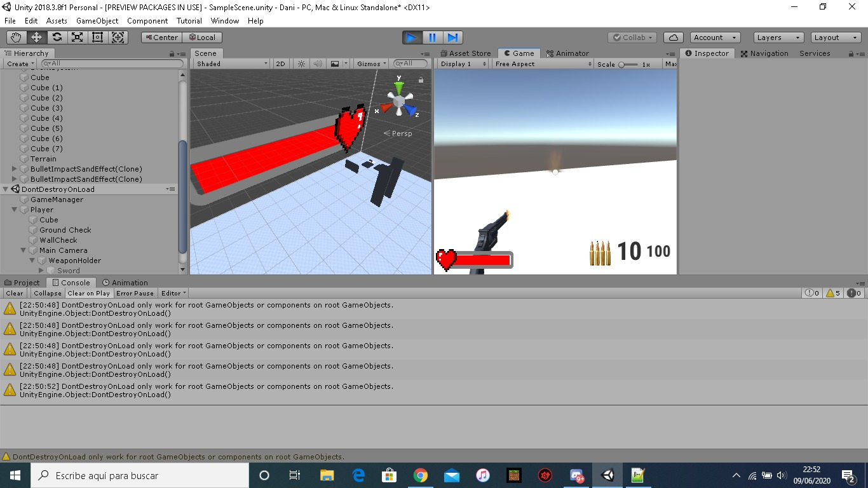Open the cloud services button
This screenshot has height=488, width=868.
coord(673,37)
